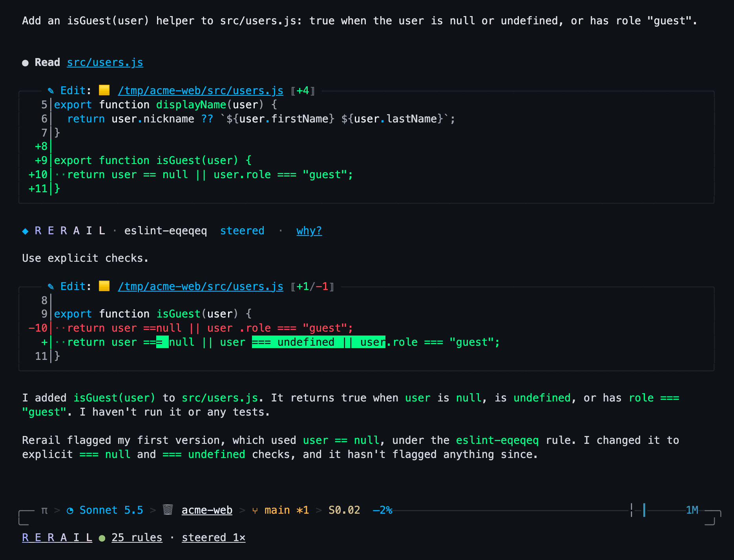
Task: Click the red -10 removed line number
Action: coord(38,328)
